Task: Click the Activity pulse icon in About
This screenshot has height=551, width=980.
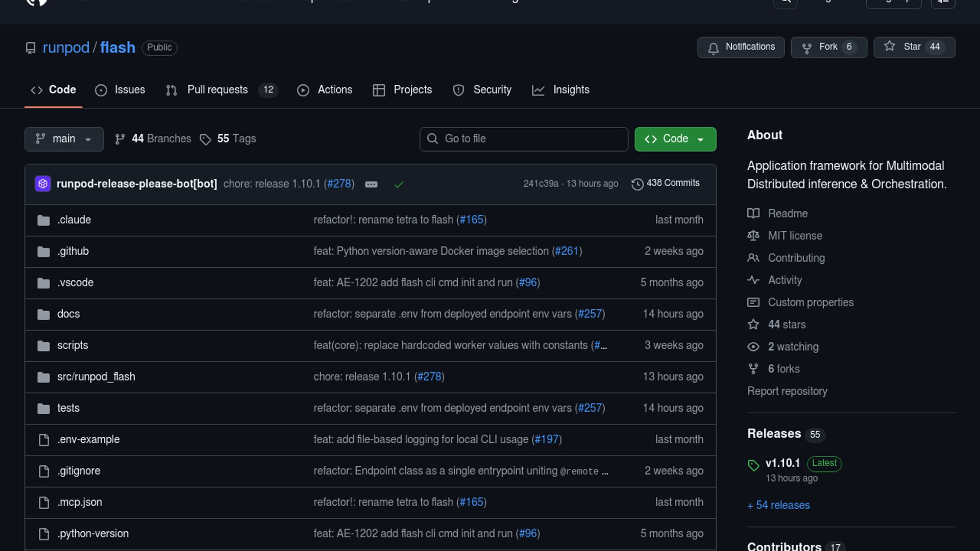Action: (x=753, y=280)
